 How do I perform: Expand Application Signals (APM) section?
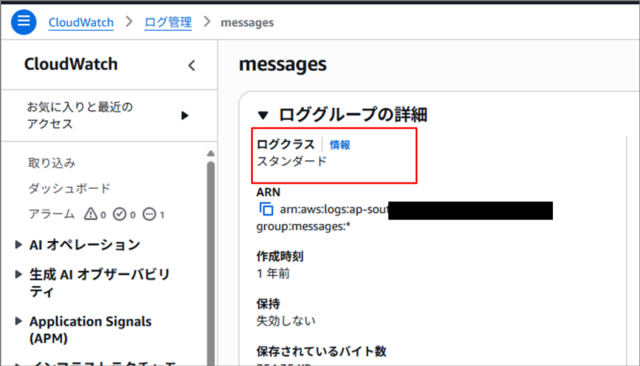[18, 322]
